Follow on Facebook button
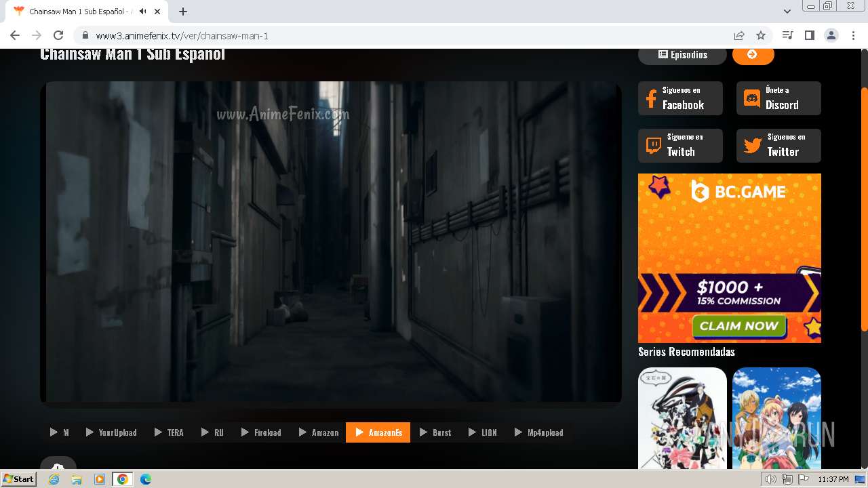Screen dimensions: 868x488 point(680,98)
